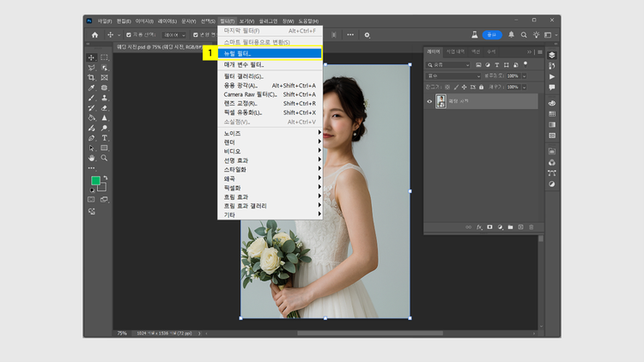The image size is (644, 362).
Task: Select the Path Selection arrow tool
Action: [91, 148]
